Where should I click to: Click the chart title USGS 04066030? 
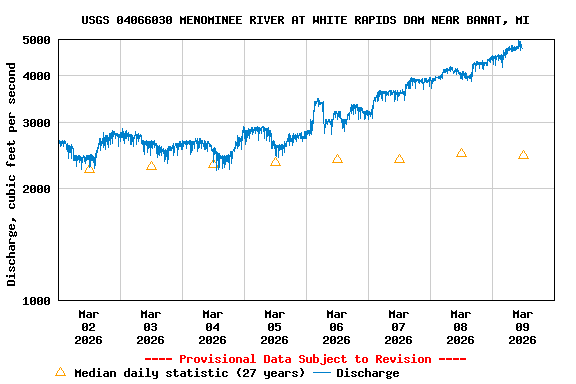[305, 20]
